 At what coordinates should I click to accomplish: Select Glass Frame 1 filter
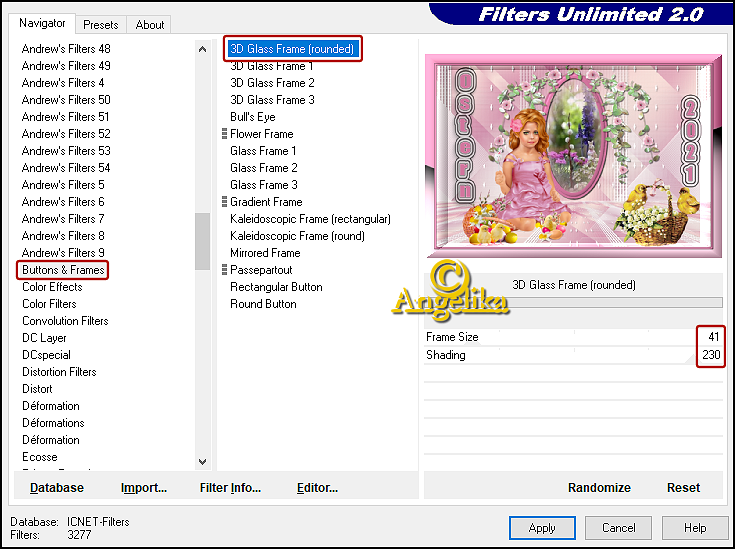(263, 151)
